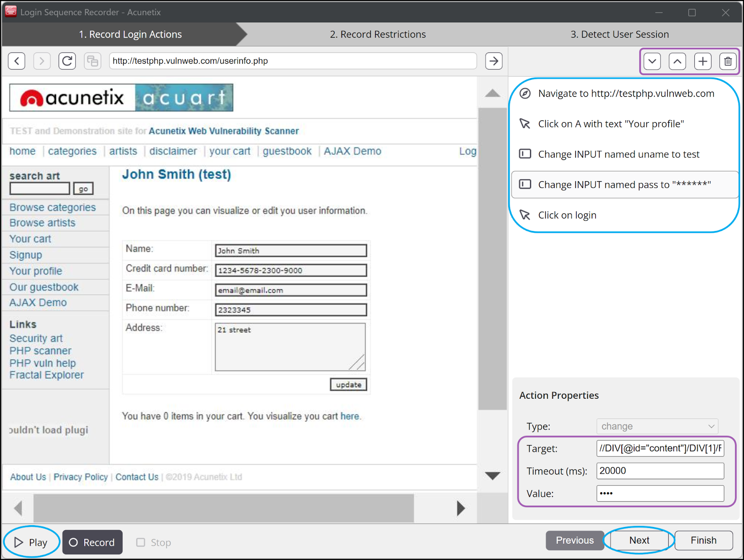744x560 pixels.
Task: Select the "Click on login" action
Action: coord(625,215)
